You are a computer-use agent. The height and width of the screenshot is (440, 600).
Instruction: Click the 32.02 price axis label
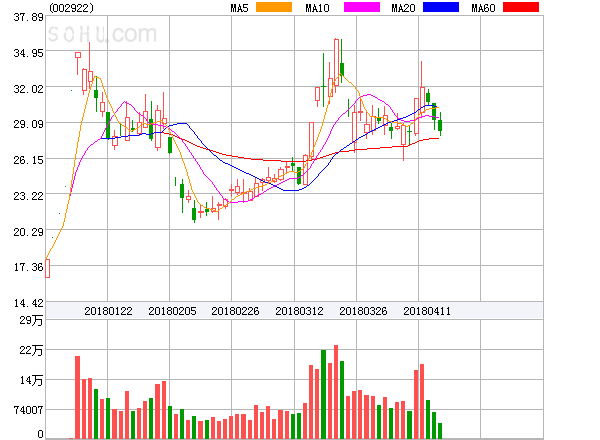coord(28,89)
